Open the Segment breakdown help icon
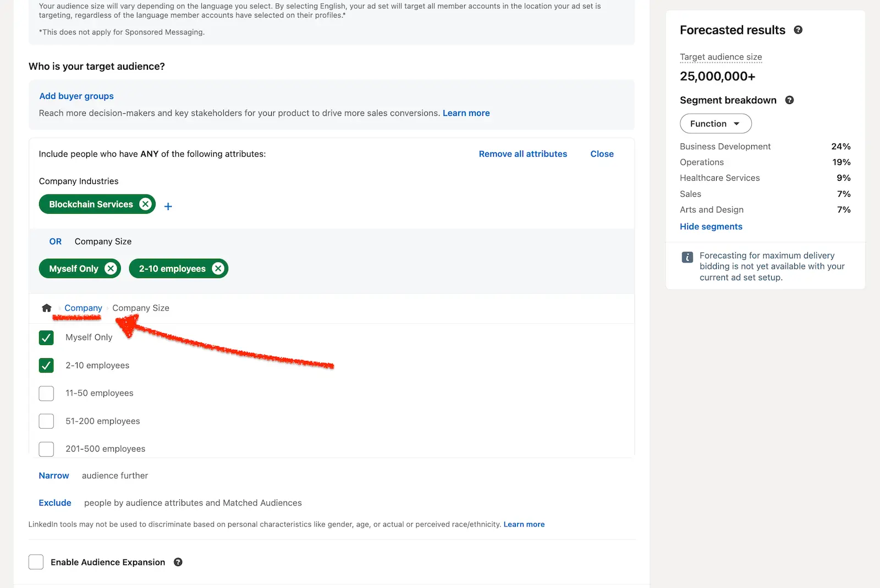This screenshot has height=588, width=880. [789, 100]
